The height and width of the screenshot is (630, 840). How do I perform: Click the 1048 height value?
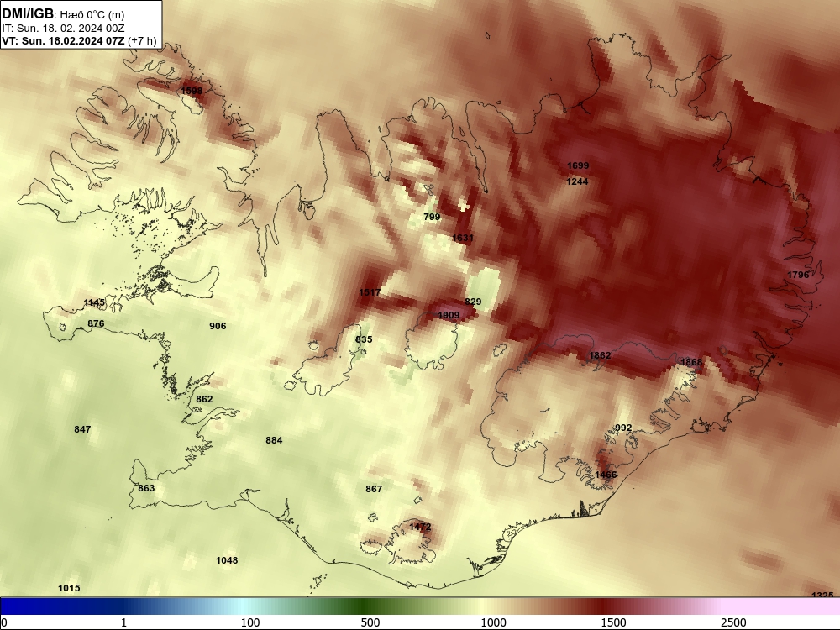coord(227,560)
